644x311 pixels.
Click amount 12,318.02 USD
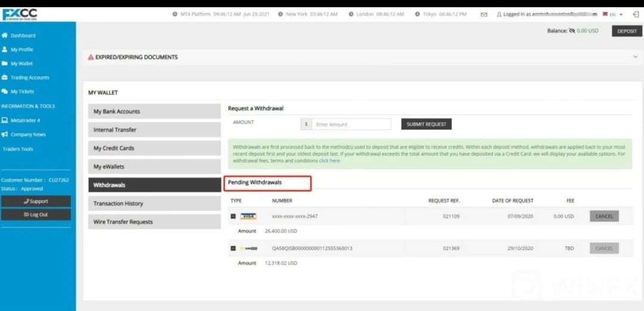pyautogui.click(x=281, y=263)
